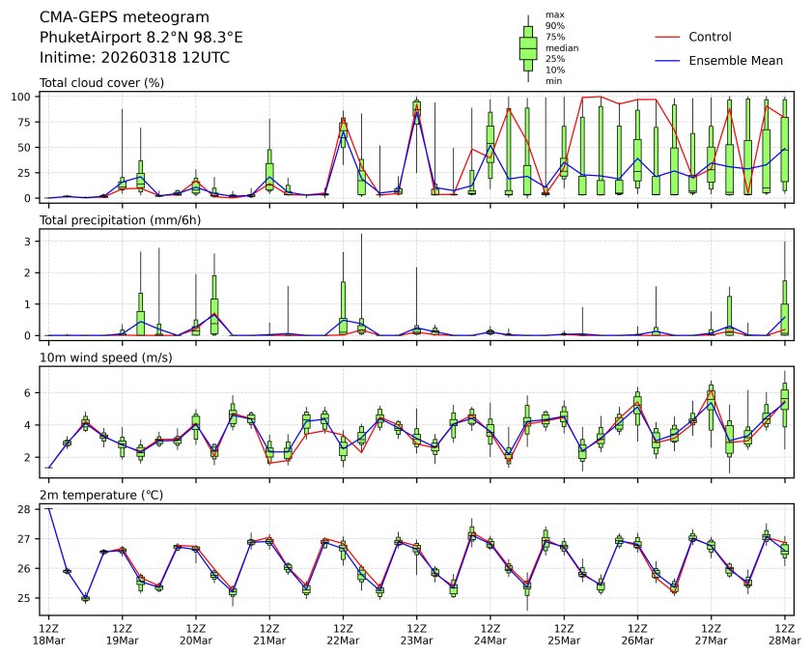Viewport: 812px width, 657px height.
Task: Click the 12Z 21Mar time axis label
Action: point(269,633)
